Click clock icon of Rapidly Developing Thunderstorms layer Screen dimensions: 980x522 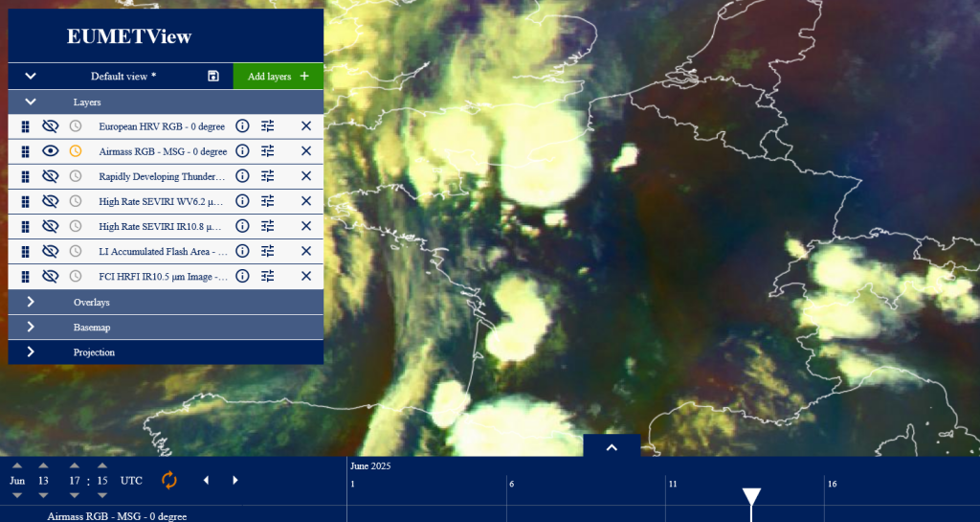tap(76, 176)
